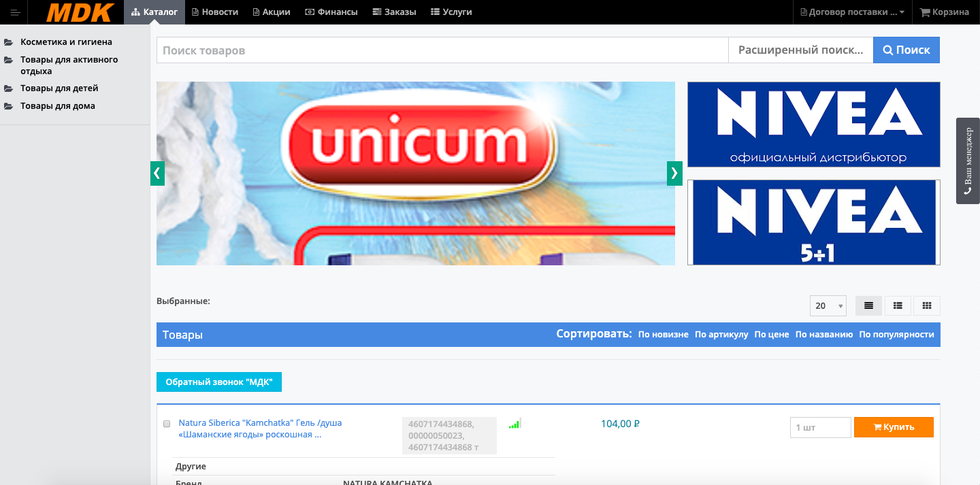The height and width of the screenshot is (485, 980).
Task: Open the Ваш менеджер side tab
Action: 968,161
